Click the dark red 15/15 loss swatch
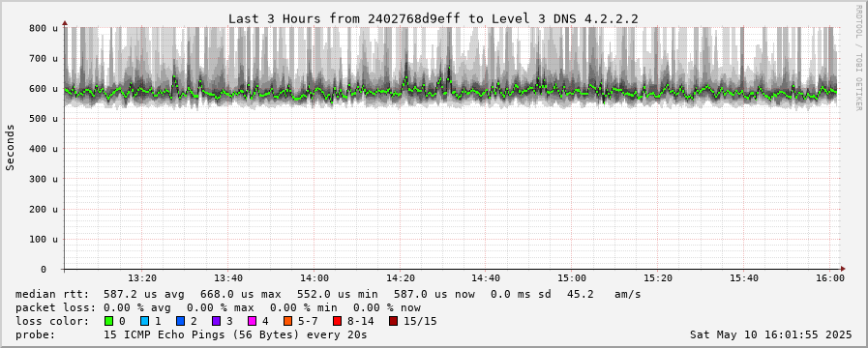Viewport: 868px width, 348px height. [x=393, y=321]
